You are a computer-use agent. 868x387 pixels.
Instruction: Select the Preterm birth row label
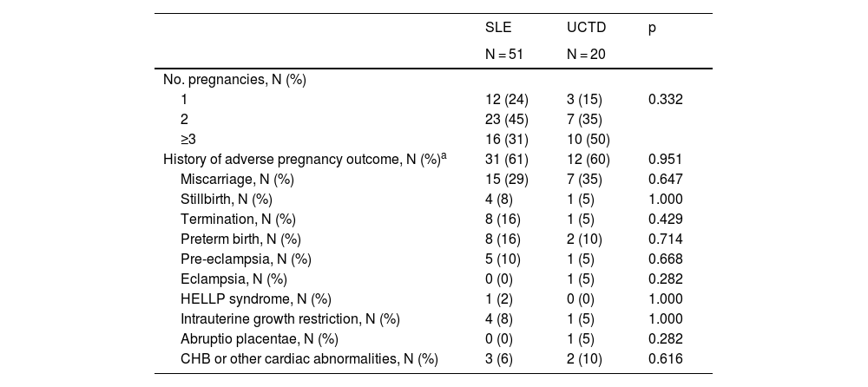click(x=240, y=239)
